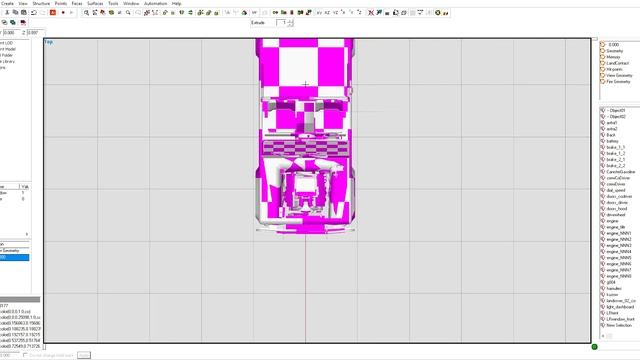640x360 pixels.
Task: Open the Help menu
Action: tap(176, 3)
